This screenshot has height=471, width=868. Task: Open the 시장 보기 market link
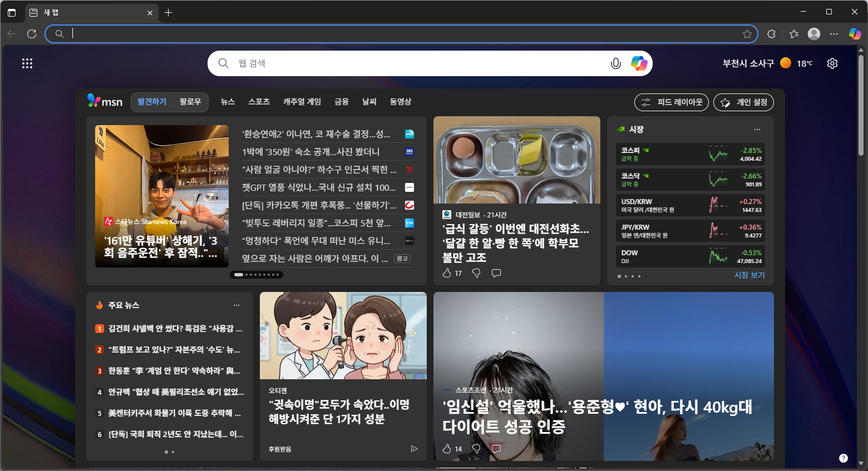click(749, 275)
